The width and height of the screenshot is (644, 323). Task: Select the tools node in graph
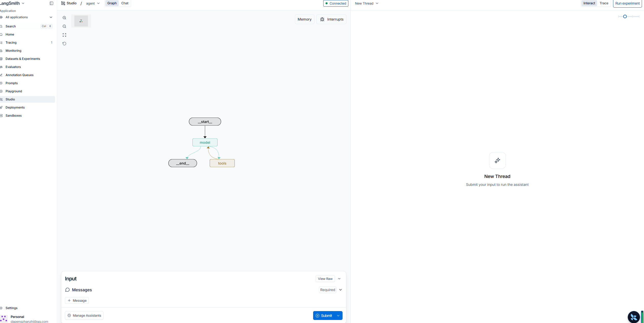(x=222, y=163)
